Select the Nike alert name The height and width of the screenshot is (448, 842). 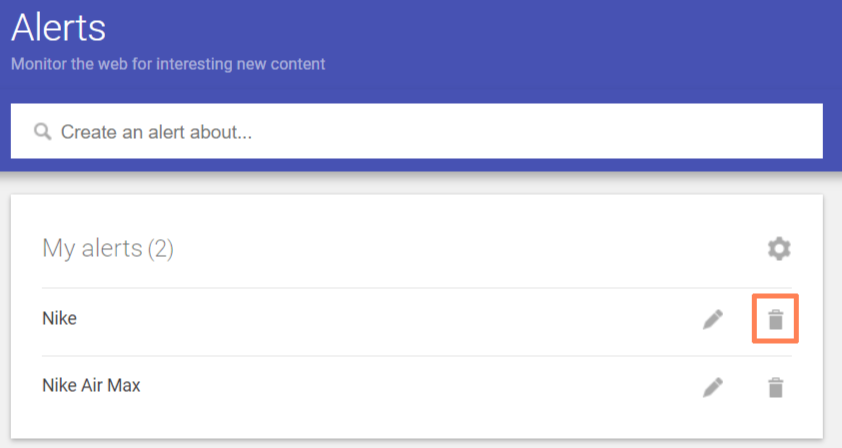click(59, 319)
